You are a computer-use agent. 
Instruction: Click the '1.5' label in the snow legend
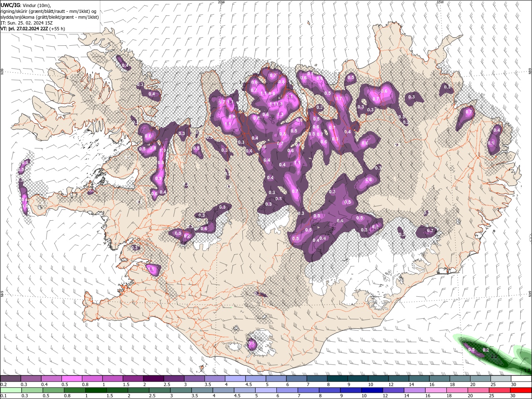126,384
